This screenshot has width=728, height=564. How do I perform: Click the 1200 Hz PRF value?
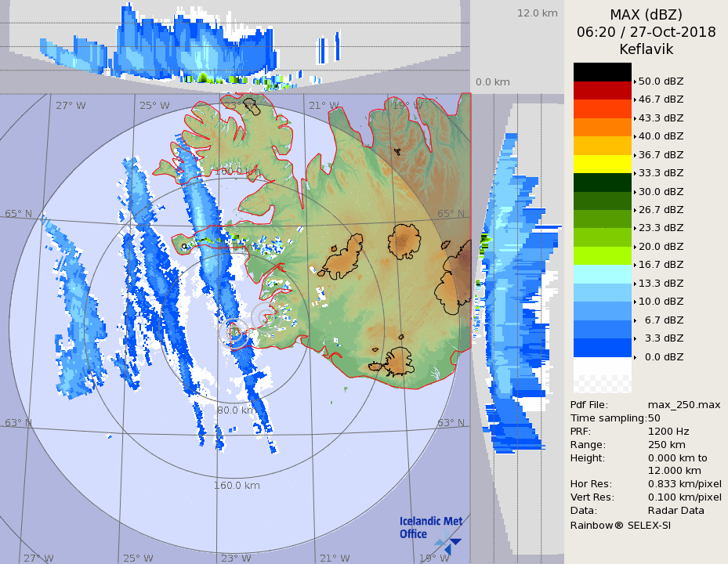point(668,431)
